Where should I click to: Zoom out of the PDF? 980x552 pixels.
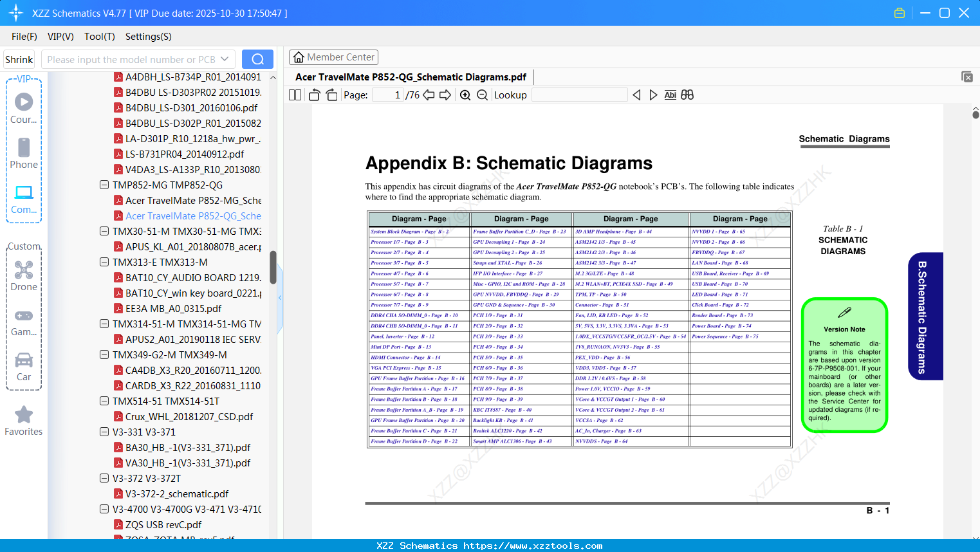point(482,95)
